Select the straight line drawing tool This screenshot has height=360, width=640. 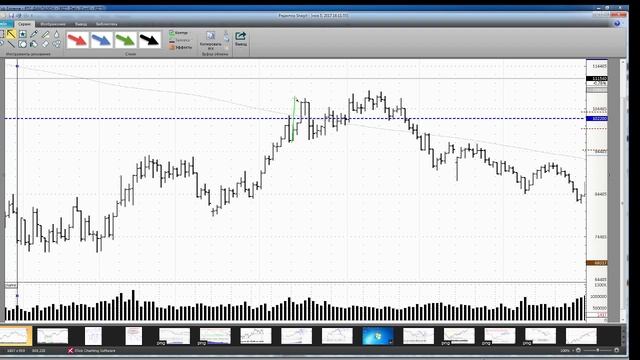[11, 44]
